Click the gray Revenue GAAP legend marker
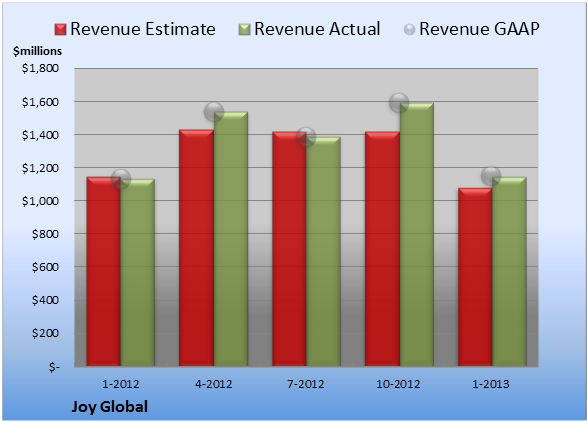The width and height of the screenshot is (588, 422). 410,30
